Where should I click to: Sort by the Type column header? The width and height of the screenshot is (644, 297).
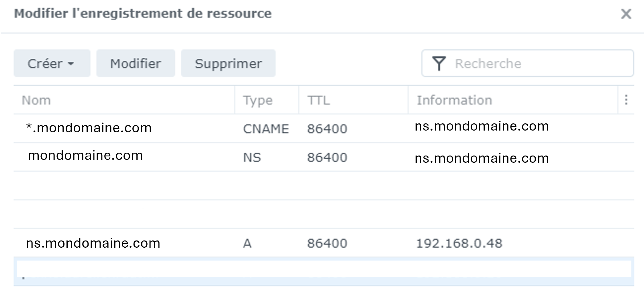tap(258, 100)
